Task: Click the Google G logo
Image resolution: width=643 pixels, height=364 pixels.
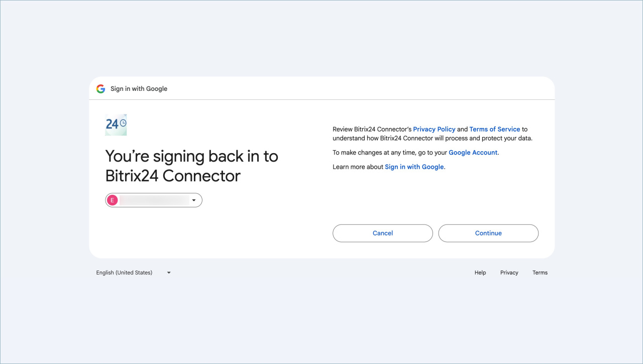Action: pos(101,89)
